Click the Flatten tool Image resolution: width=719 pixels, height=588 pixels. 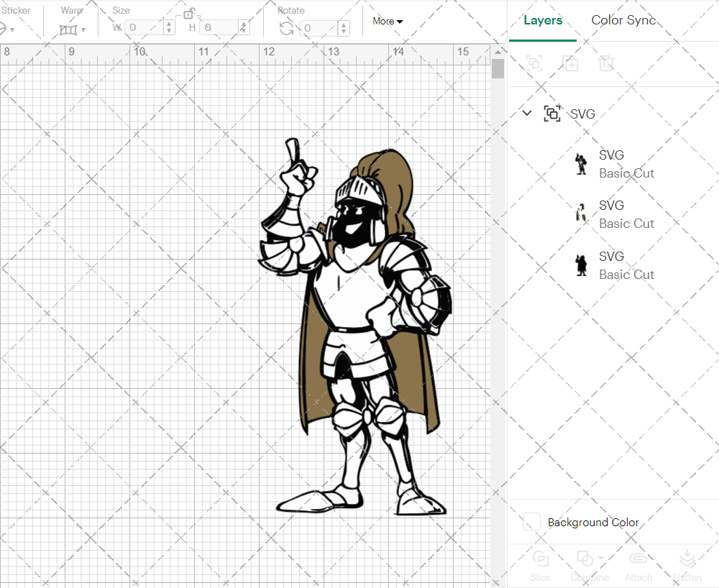point(687,565)
